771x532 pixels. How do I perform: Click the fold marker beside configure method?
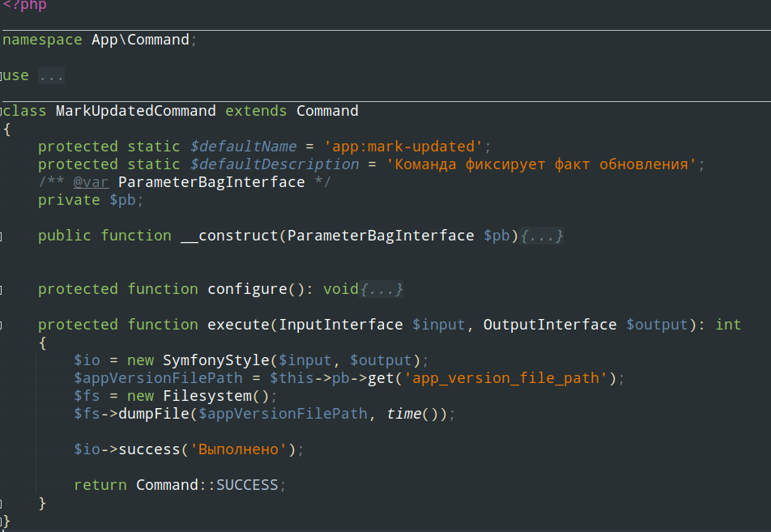click(x=2, y=289)
